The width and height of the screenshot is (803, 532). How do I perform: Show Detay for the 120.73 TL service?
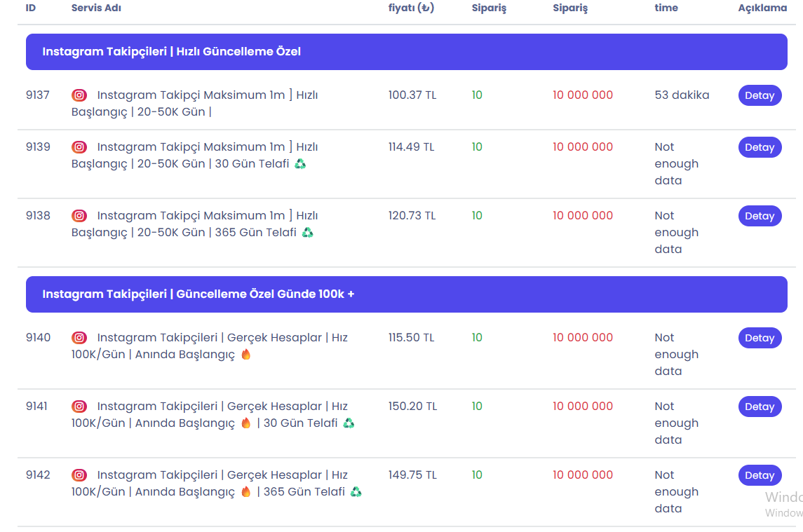coord(760,216)
